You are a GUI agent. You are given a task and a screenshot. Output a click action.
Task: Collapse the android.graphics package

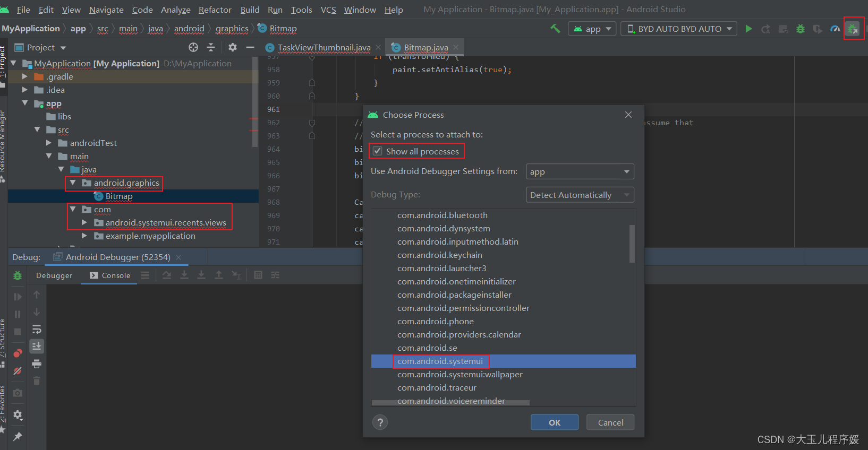pyautogui.click(x=73, y=183)
